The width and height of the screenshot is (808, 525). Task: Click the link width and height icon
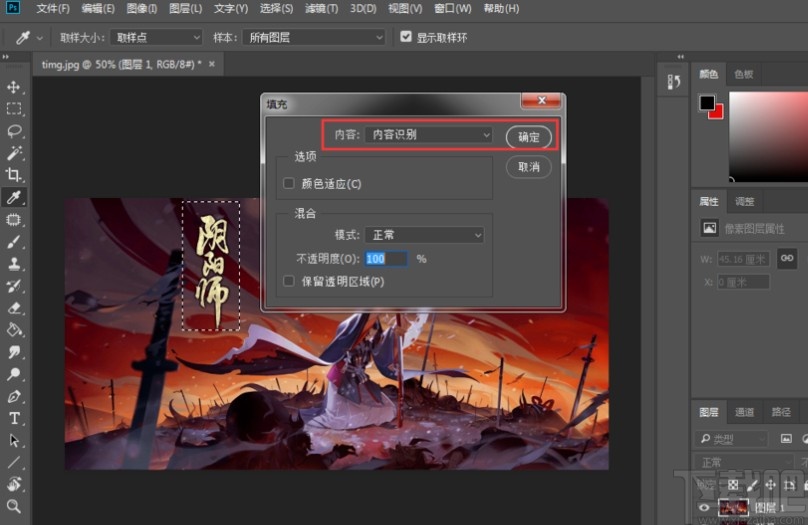[x=787, y=258]
